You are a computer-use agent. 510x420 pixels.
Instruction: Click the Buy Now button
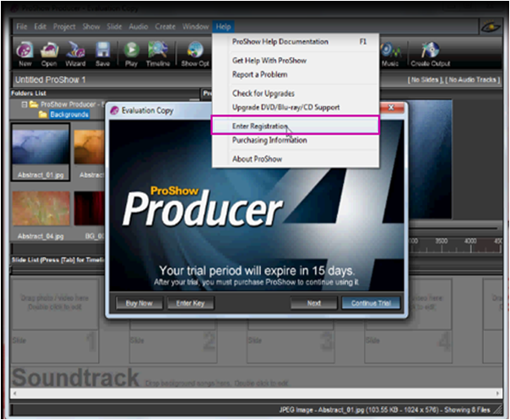[139, 303]
